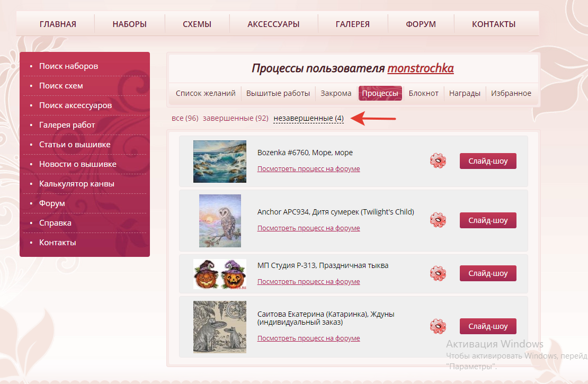Open НАБОРЫ in the top navigation
The height and width of the screenshot is (384, 588).
pyautogui.click(x=129, y=24)
